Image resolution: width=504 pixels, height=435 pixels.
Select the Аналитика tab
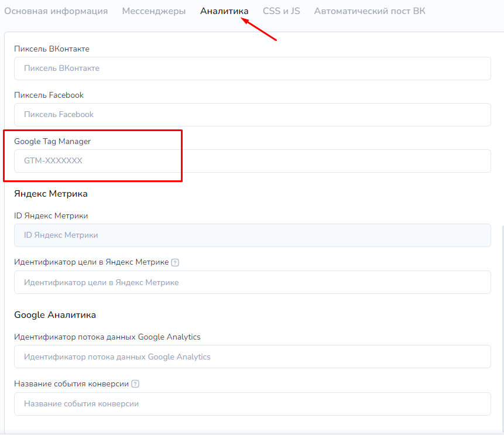pos(224,11)
